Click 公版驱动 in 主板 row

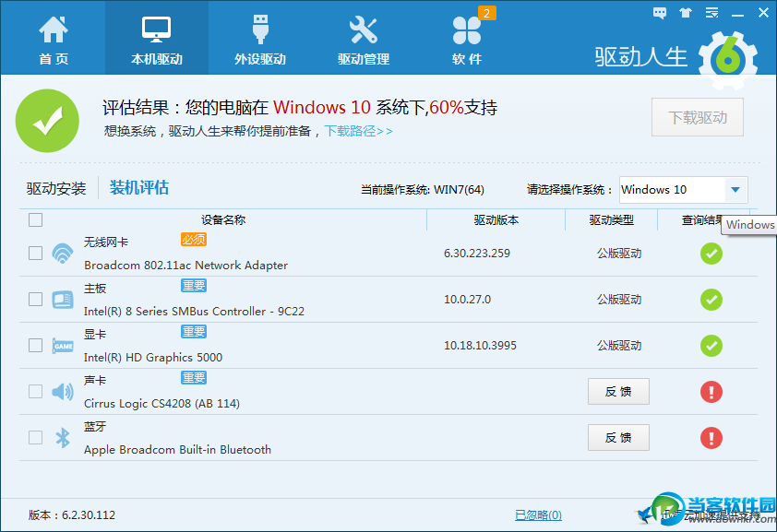[619, 300]
